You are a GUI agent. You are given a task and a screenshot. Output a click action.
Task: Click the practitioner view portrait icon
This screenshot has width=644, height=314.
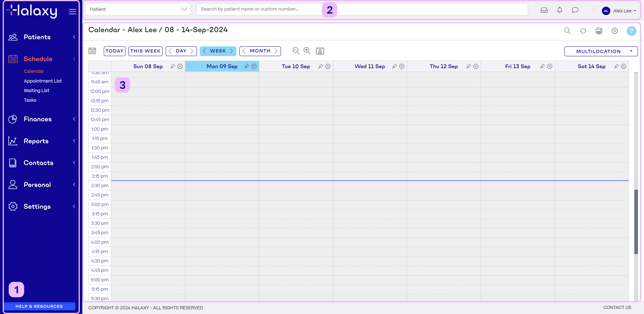[320, 51]
